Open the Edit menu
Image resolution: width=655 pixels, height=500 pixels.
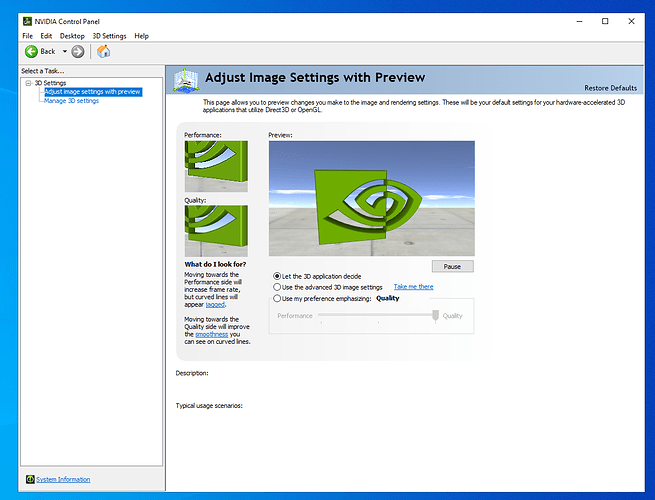[x=46, y=36]
